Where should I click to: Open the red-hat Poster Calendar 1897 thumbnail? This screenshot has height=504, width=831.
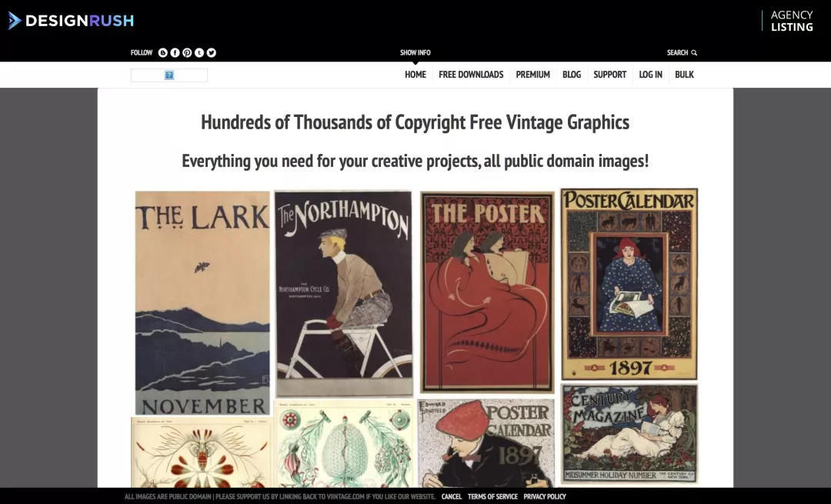[x=486, y=443]
